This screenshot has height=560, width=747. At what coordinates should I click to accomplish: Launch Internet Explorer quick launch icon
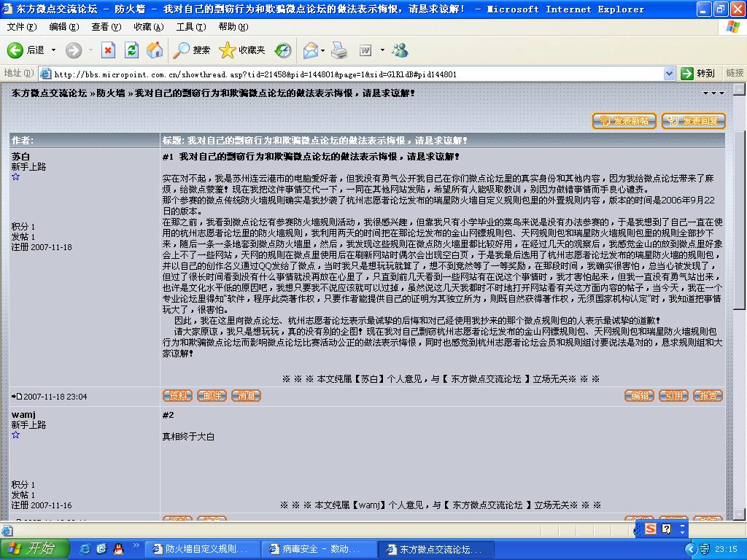point(85,549)
